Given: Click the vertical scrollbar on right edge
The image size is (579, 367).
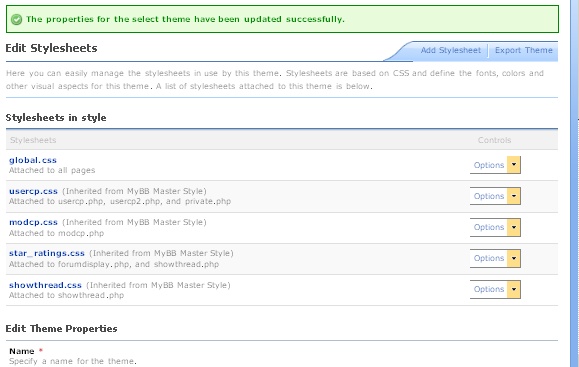Looking at the screenshot, I should pyautogui.click(x=575, y=184).
